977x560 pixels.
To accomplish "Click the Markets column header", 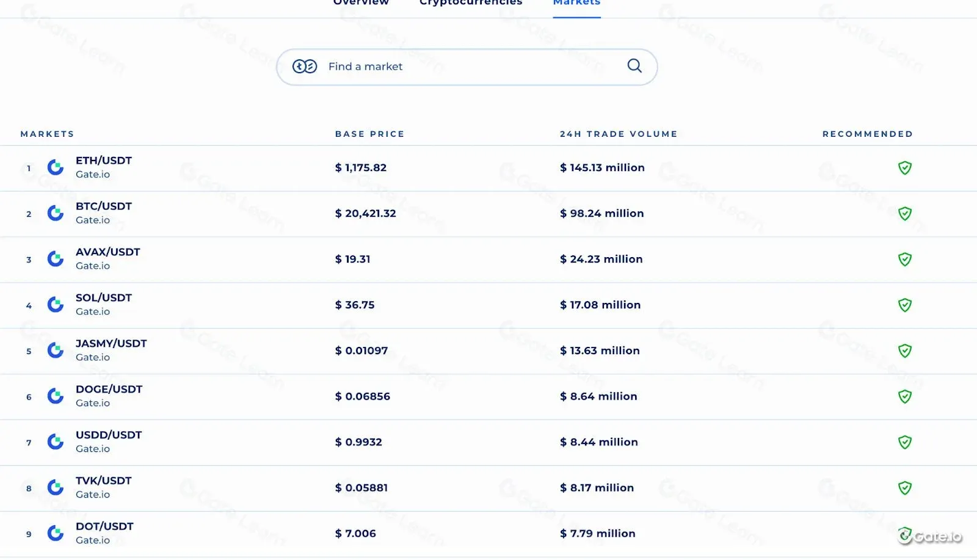I will coord(47,134).
